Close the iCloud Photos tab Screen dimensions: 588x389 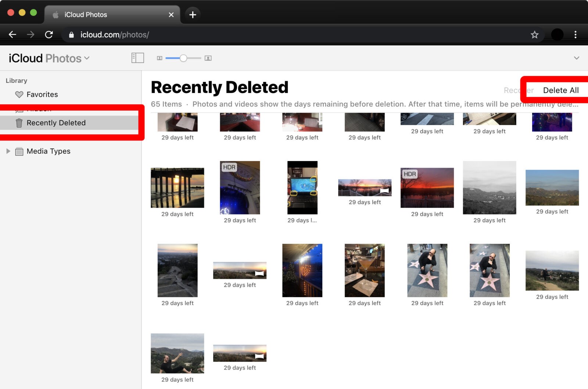point(171,15)
